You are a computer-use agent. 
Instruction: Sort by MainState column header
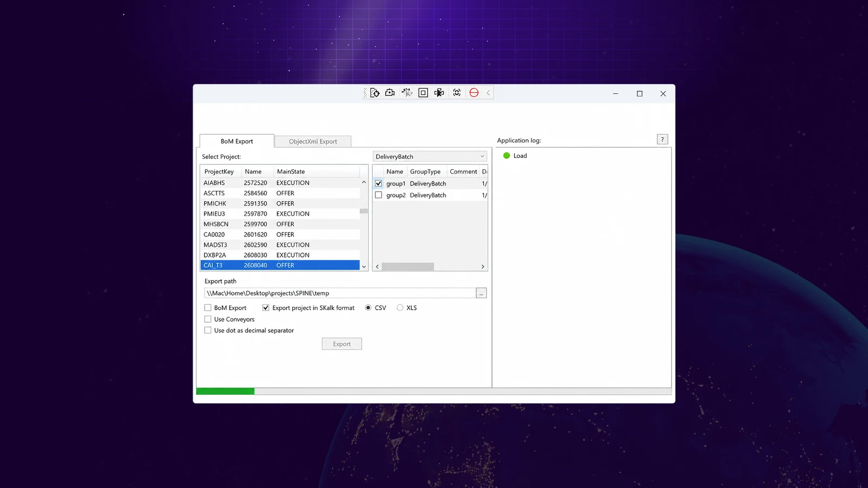[316, 171]
